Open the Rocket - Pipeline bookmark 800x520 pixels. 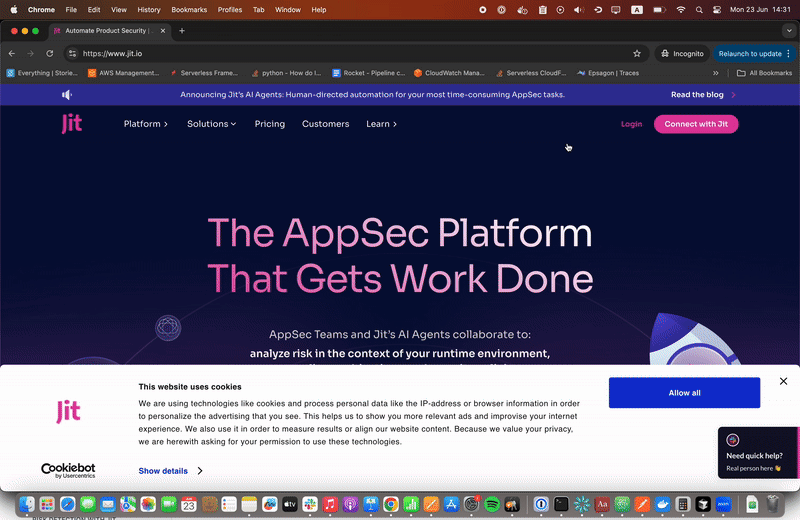368,73
